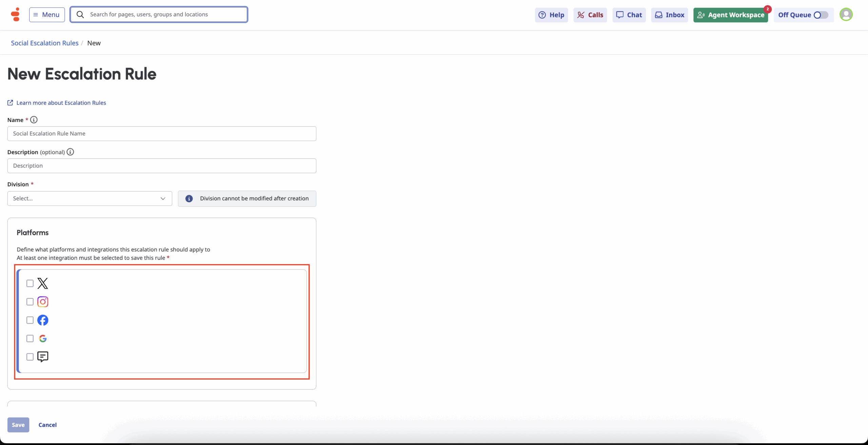868x445 pixels.
Task: Tick the Google platform checkbox
Action: (30, 338)
